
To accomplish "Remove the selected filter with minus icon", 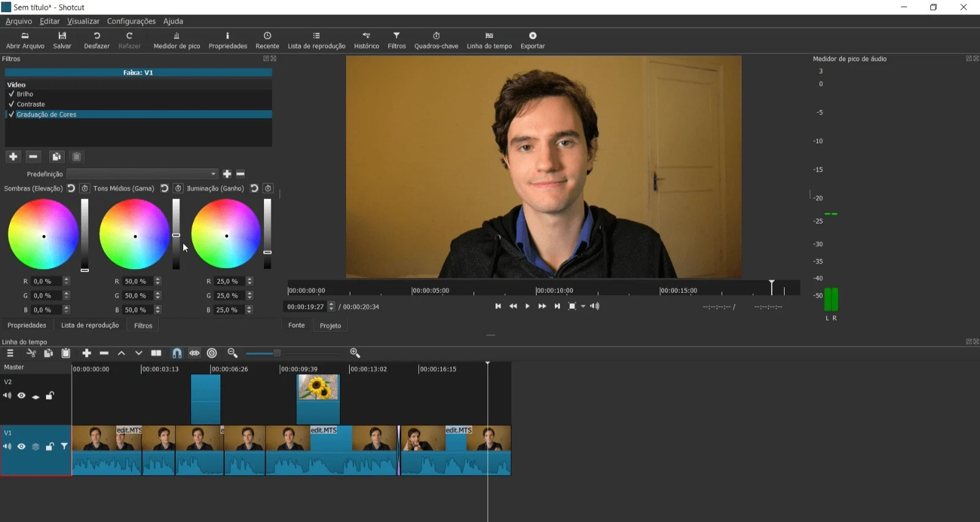I will (x=34, y=157).
